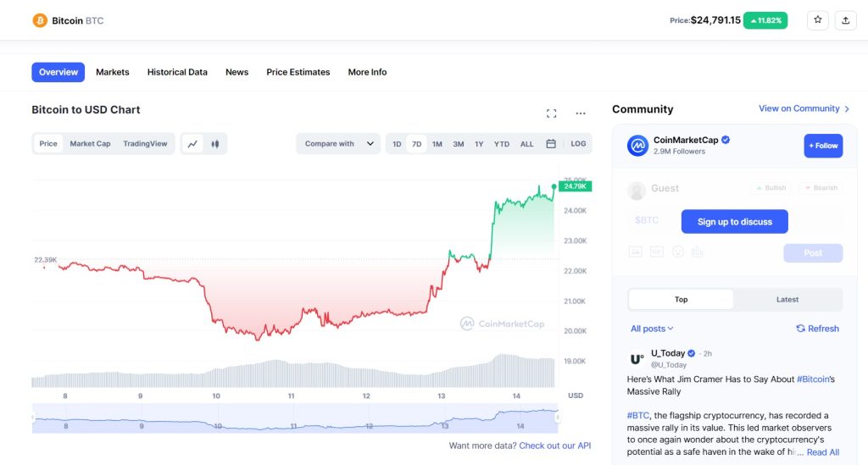Open the Historical Data tab
The image size is (868, 465).
(177, 72)
